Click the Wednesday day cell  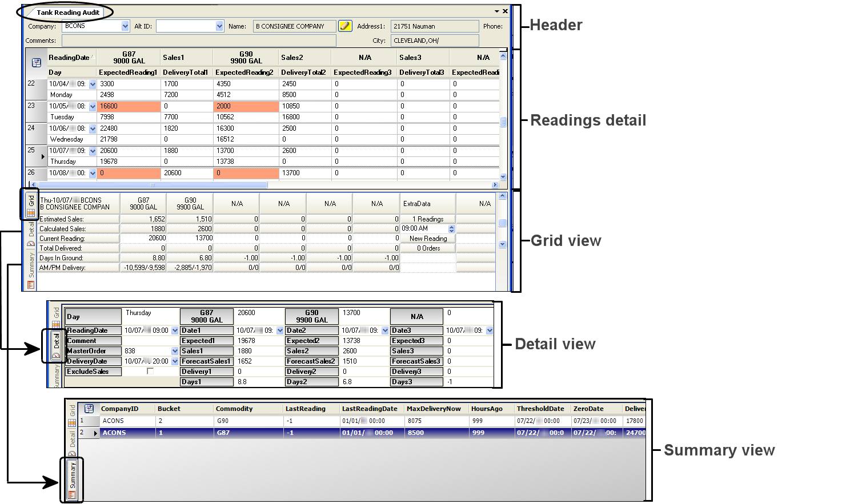coord(72,139)
